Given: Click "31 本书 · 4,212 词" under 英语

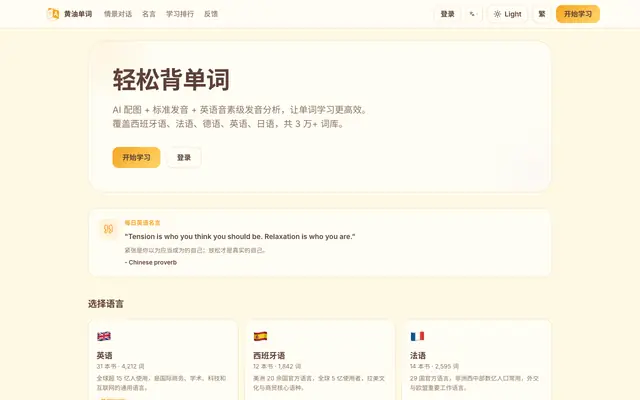Looking at the screenshot, I should pyautogui.click(x=120, y=367).
